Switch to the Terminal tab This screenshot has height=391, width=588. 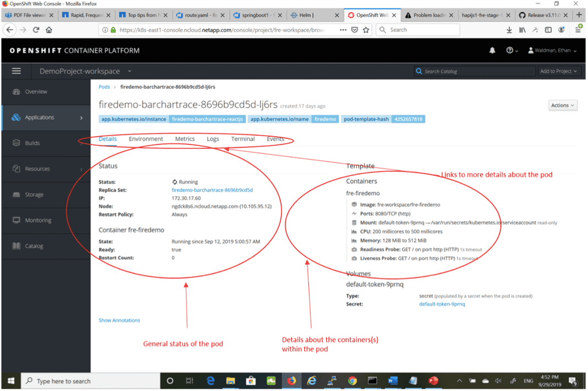tap(242, 139)
